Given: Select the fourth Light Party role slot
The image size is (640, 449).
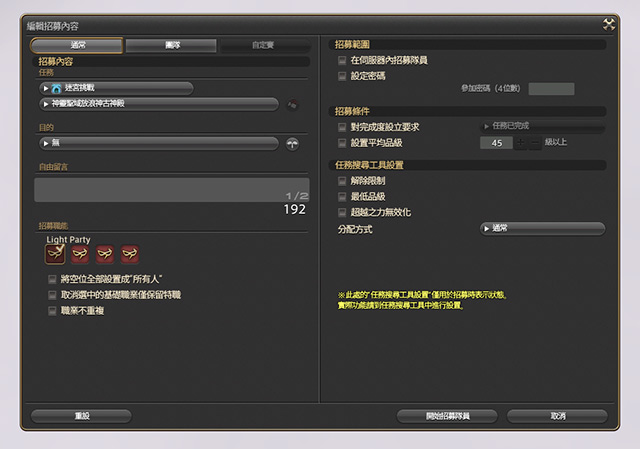Looking at the screenshot, I should click(x=130, y=254).
